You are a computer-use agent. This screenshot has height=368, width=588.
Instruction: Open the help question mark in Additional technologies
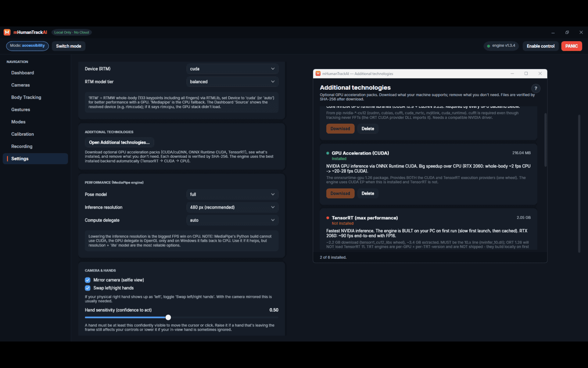tap(536, 88)
